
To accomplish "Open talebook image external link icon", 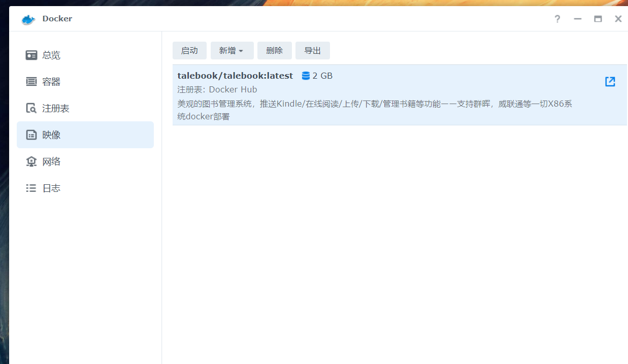I will click(x=610, y=82).
